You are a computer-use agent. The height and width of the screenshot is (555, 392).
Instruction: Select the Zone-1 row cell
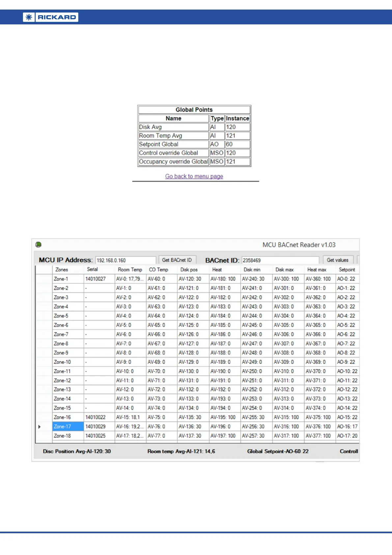[68, 279]
